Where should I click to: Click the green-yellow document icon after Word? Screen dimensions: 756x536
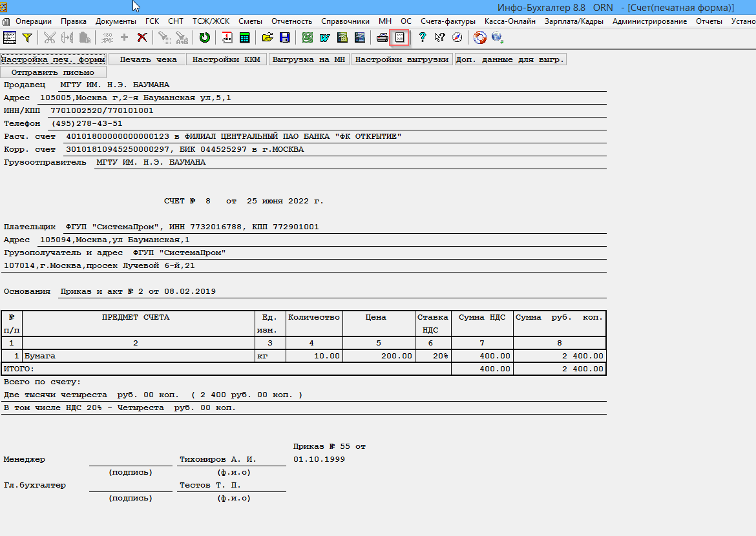tap(342, 37)
